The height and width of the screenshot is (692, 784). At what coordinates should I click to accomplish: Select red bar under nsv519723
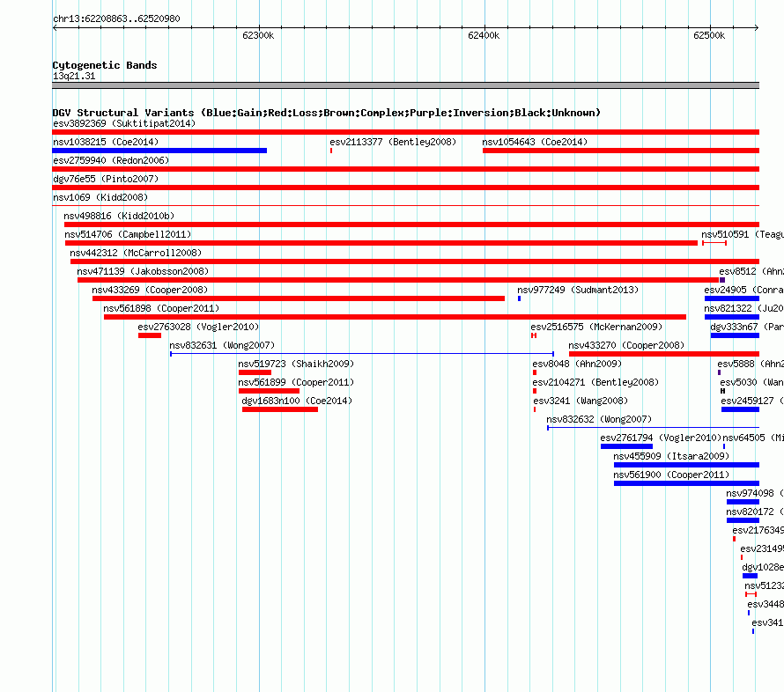[x=255, y=372]
